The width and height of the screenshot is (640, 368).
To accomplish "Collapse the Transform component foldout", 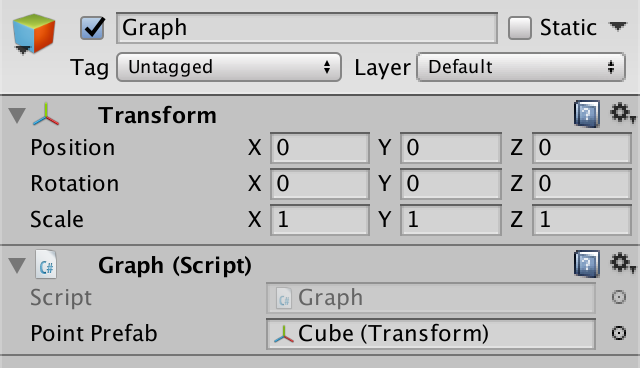I will 17,115.
